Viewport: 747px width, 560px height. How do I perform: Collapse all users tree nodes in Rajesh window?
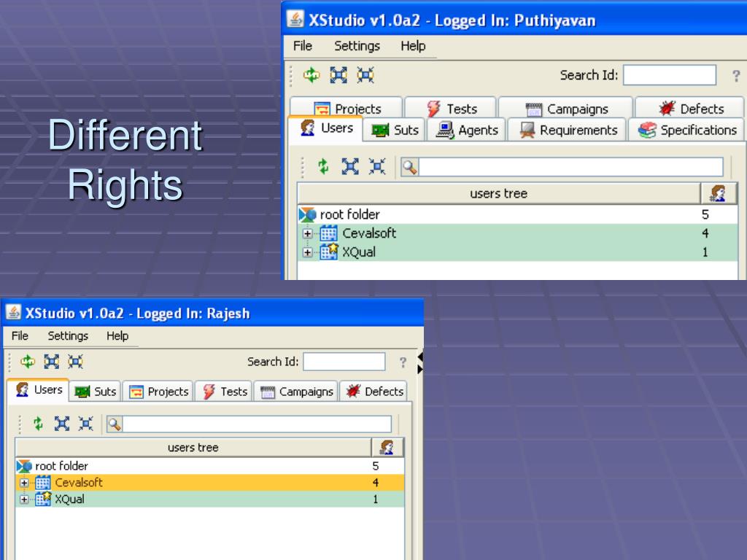click(86, 424)
